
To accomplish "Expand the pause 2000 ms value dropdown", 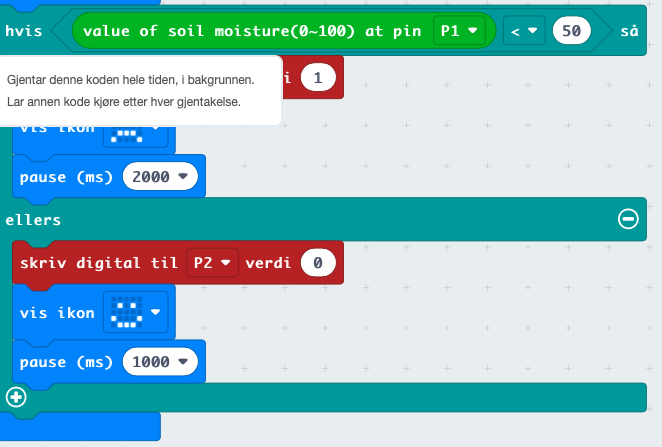I will (160, 177).
